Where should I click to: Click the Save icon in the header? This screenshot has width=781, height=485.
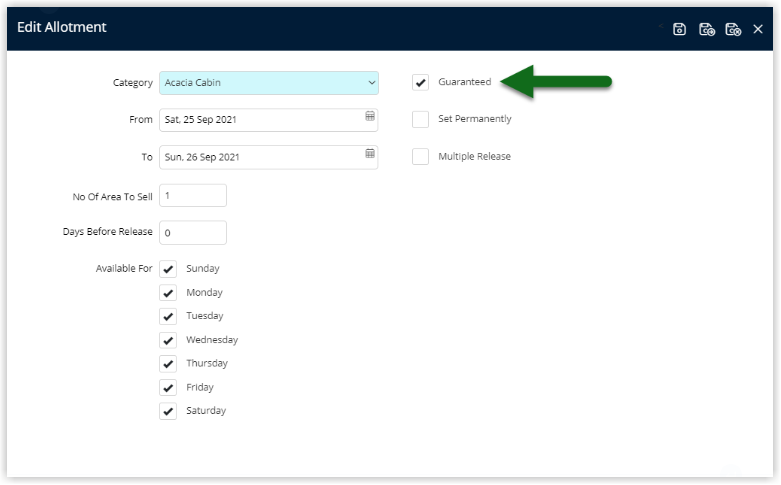[x=679, y=29]
